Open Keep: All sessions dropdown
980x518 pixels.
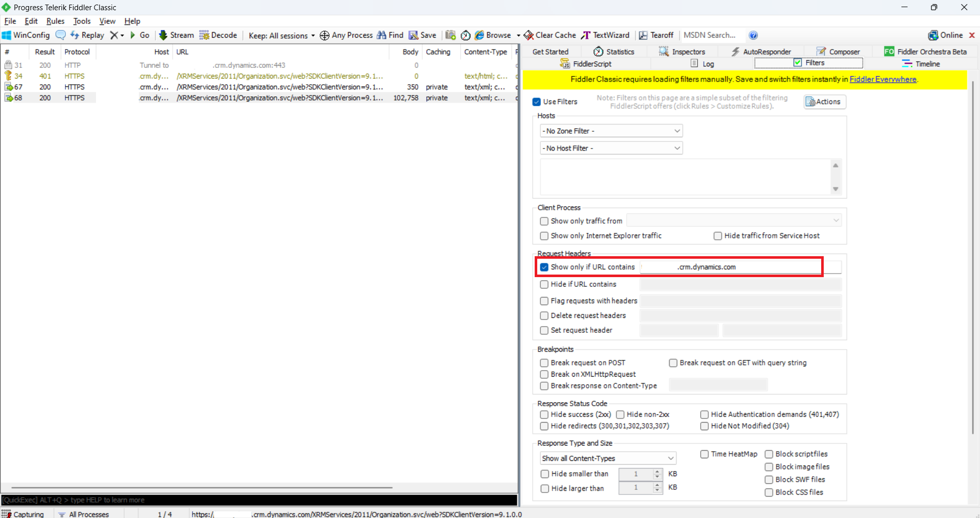pyautogui.click(x=281, y=35)
